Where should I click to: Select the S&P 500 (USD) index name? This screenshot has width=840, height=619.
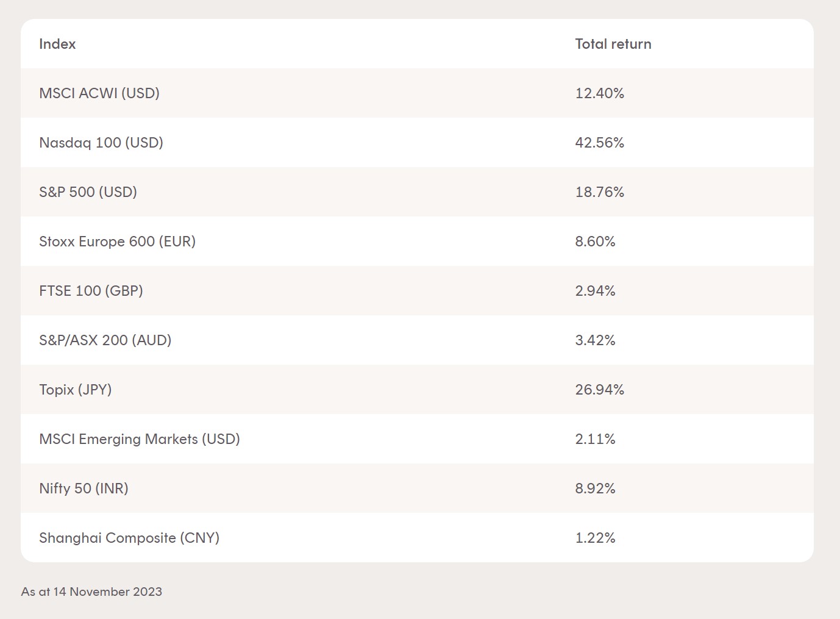point(88,192)
